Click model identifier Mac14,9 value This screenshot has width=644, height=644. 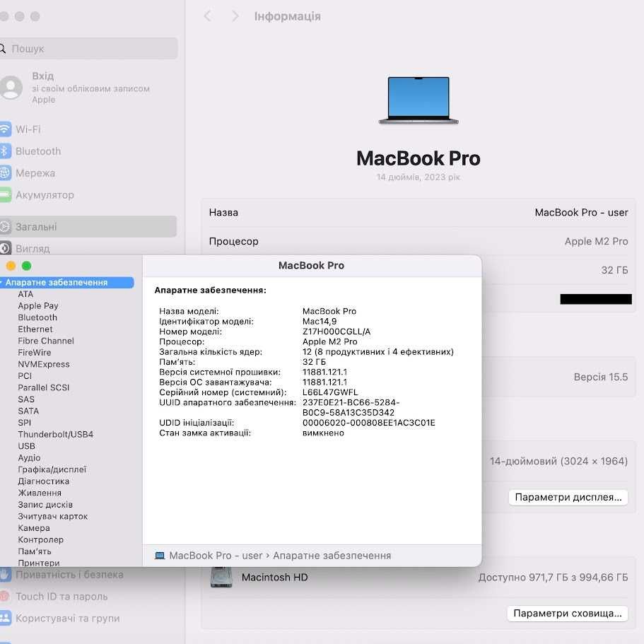point(320,321)
